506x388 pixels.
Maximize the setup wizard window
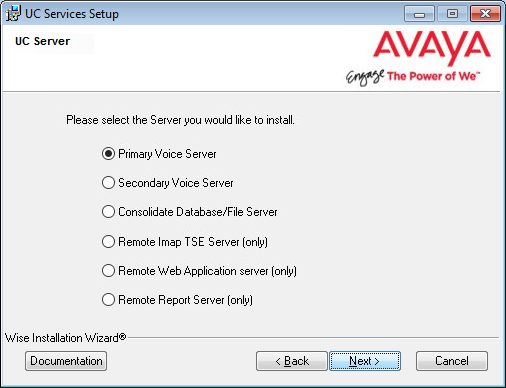(452, 14)
